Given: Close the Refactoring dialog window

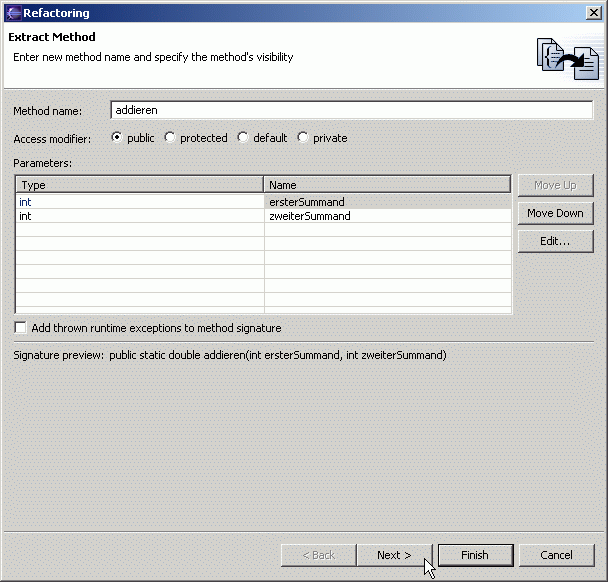Looking at the screenshot, I should click(x=593, y=13).
